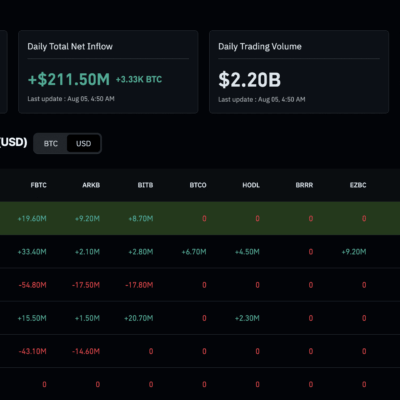Select the +20.70M BITB cell
This screenshot has height=400, width=400.
tap(139, 318)
